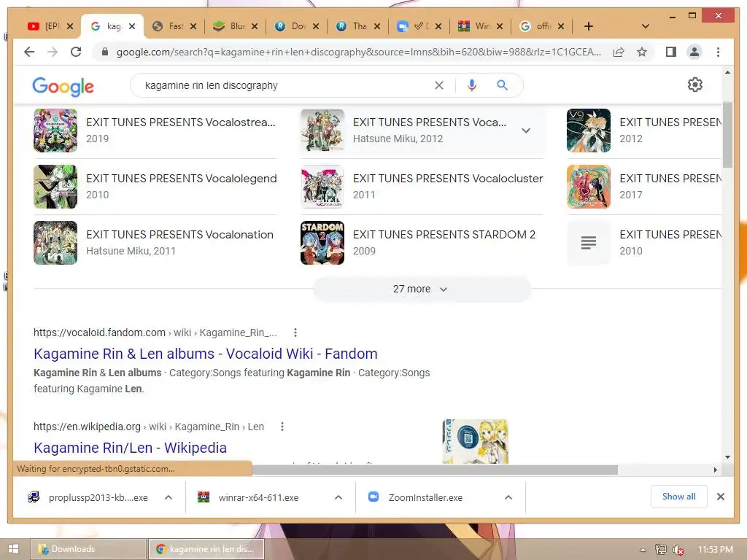Open options for the en.wikipedia.org result
Image resolution: width=747 pixels, height=560 pixels.
click(x=282, y=427)
